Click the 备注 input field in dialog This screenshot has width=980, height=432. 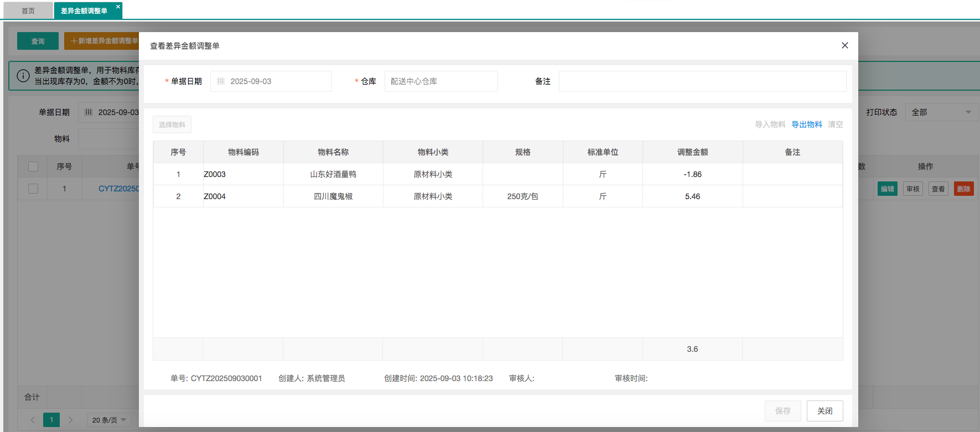pyautogui.click(x=702, y=81)
